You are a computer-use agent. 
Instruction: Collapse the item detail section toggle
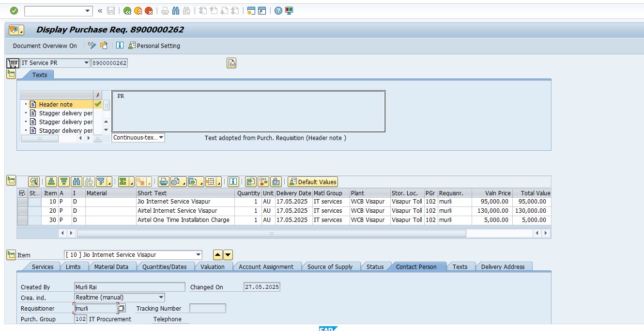[11, 255]
